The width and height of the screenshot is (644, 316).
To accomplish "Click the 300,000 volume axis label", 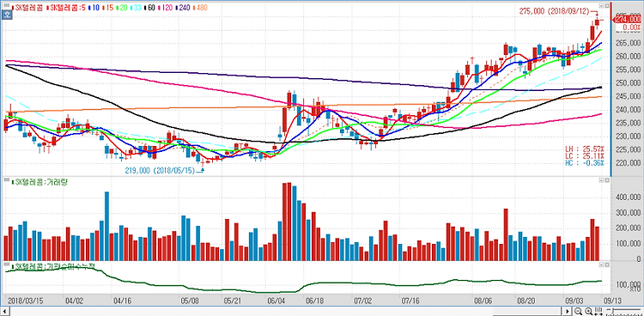I will click(x=628, y=213).
